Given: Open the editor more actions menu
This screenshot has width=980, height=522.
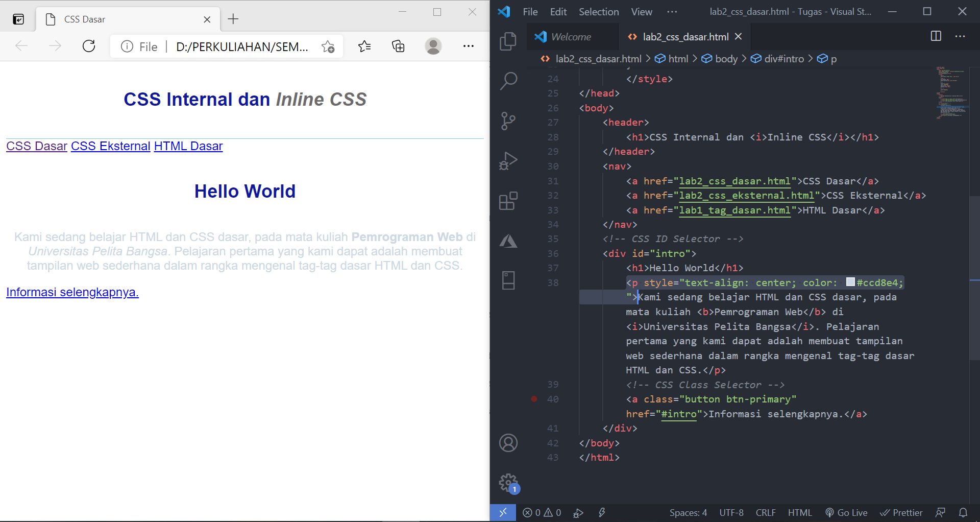Looking at the screenshot, I should [961, 36].
